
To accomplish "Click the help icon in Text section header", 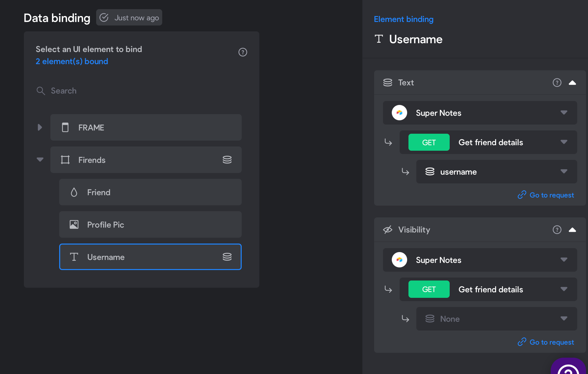I will pos(557,83).
